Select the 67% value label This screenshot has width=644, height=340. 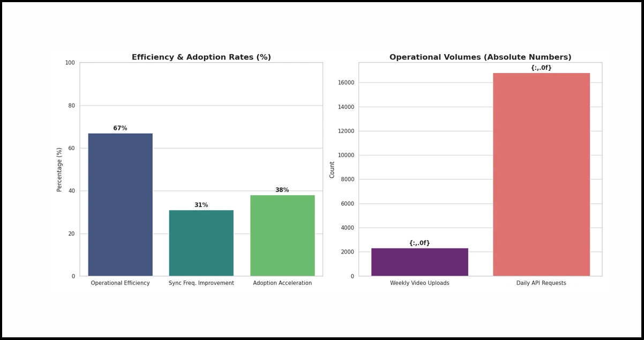[x=120, y=128]
